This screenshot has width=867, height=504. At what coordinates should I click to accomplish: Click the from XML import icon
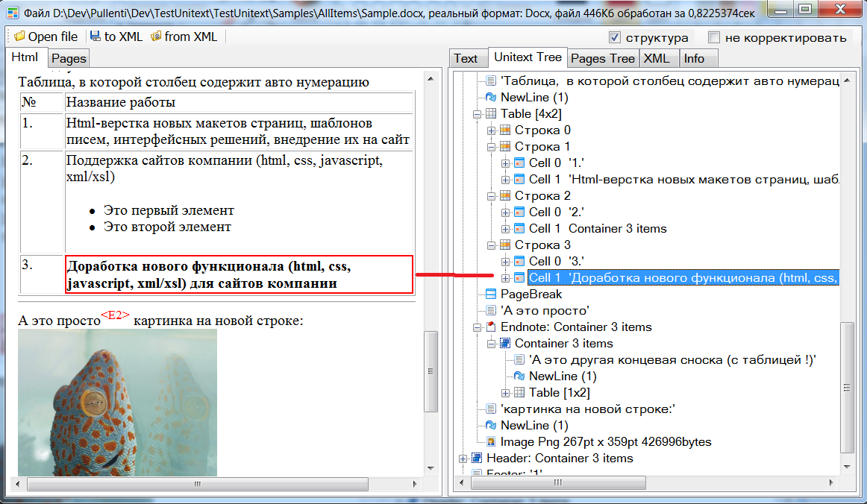click(156, 37)
